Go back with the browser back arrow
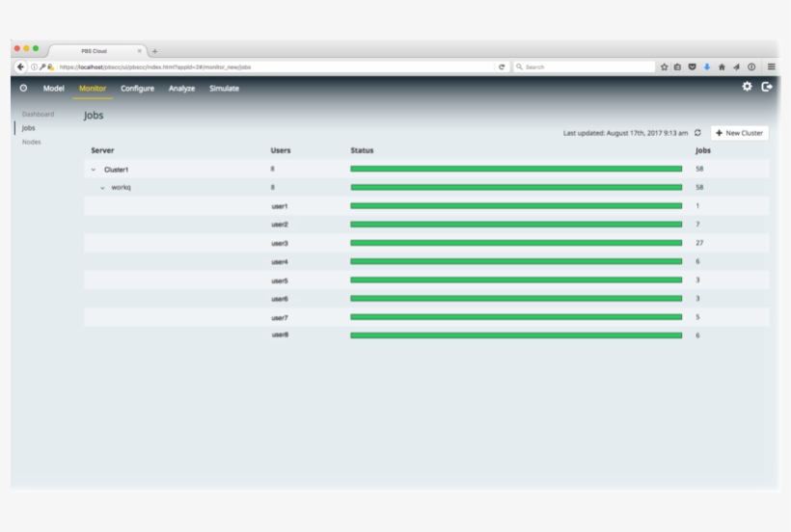The width and height of the screenshot is (791, 532). pyautogui.click(x=21, y=66)
